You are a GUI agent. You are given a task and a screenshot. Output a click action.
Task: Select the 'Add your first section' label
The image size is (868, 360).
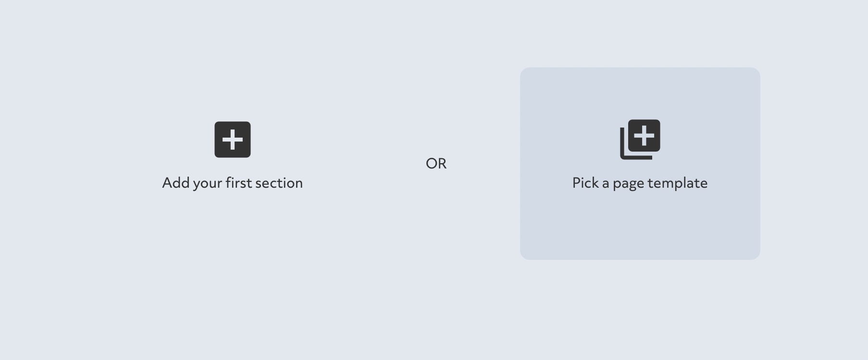point(233,183)
